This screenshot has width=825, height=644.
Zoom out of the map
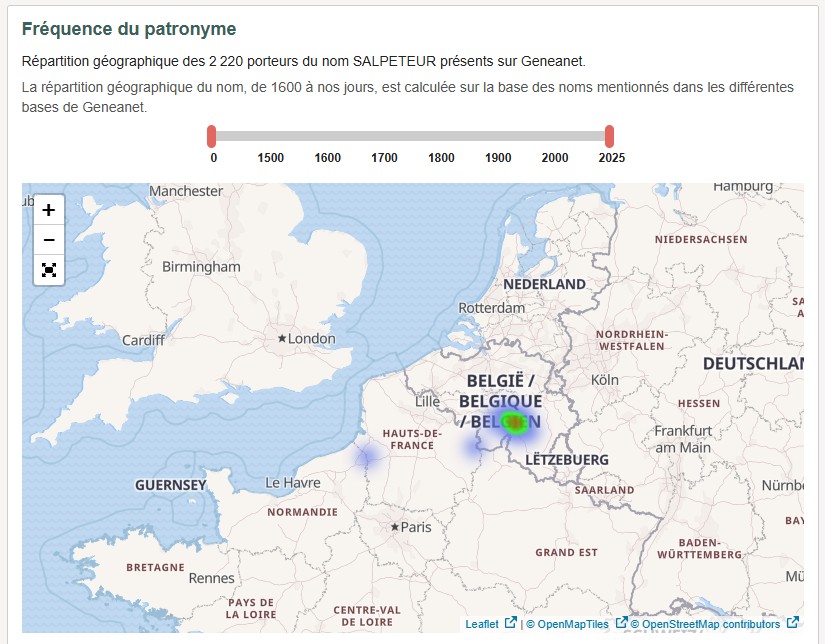coord(47,240)
